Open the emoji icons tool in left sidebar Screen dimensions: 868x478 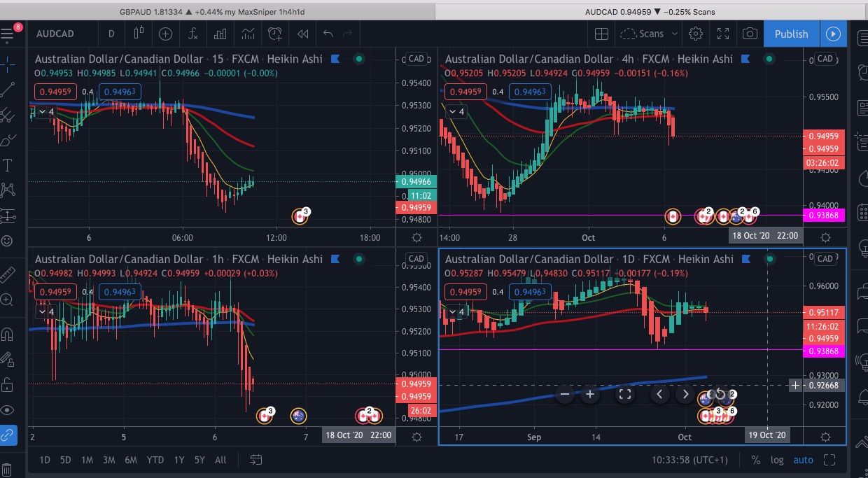[8, 240]
